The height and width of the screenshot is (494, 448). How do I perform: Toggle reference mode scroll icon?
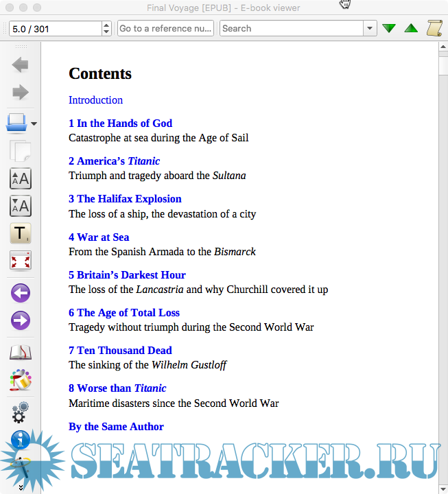point(434,28)
